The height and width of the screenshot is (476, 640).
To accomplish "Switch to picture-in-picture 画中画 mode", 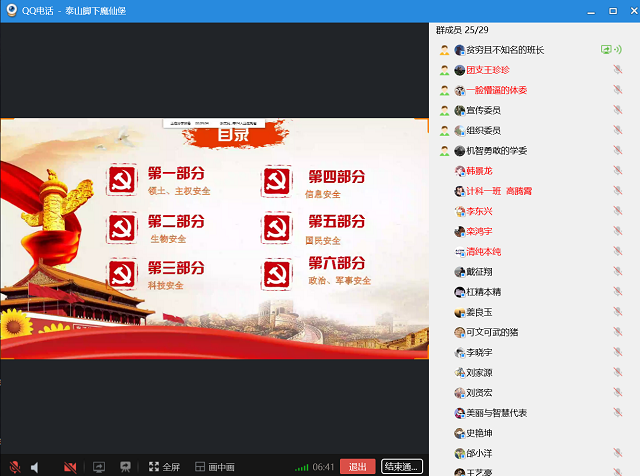I will point(215,466).
